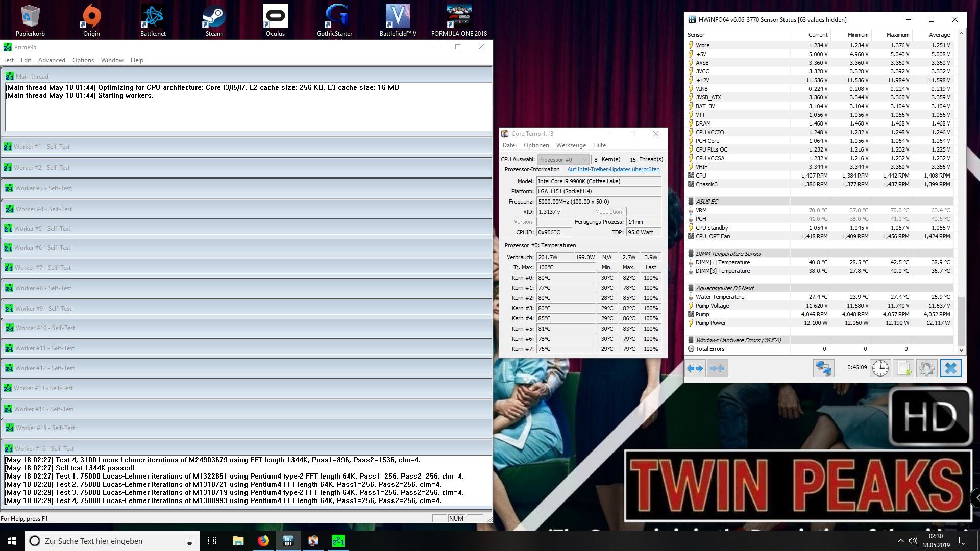Click the HWiNFO Maximum column header
The width and height of the screenshot is (980, 551).
pos(892,35)
